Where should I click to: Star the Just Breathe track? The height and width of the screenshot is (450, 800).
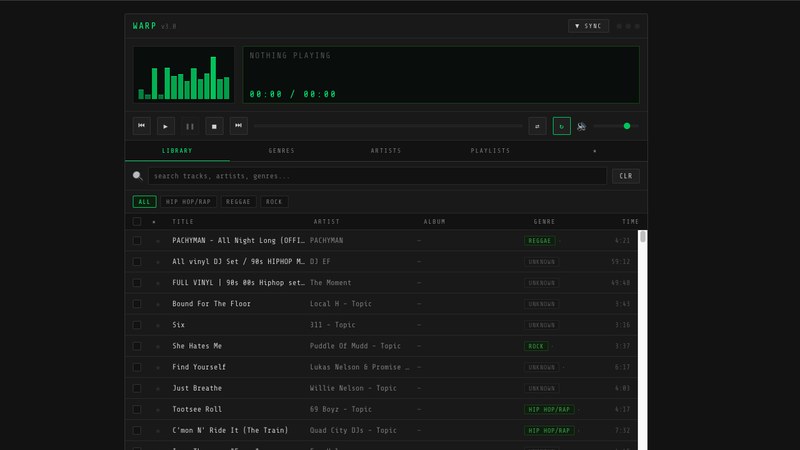tap(158, 389)
